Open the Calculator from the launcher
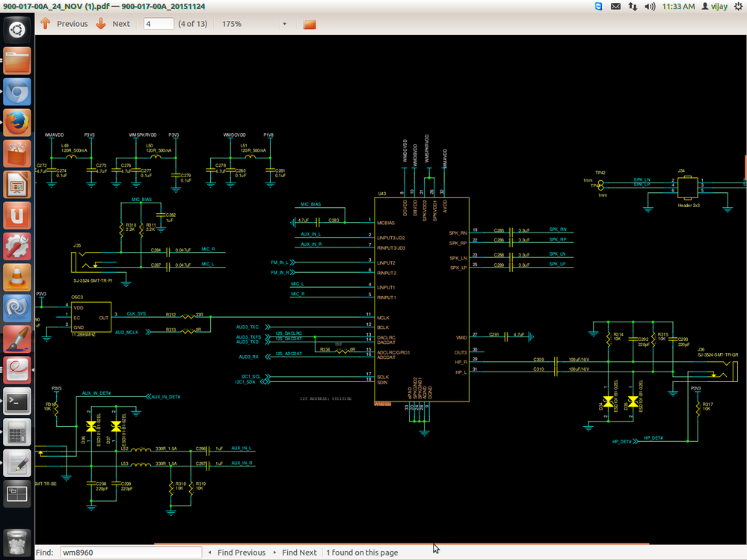The width and height of the screenshot is (747, 560). pyautogui.click(x=16, y=432)
